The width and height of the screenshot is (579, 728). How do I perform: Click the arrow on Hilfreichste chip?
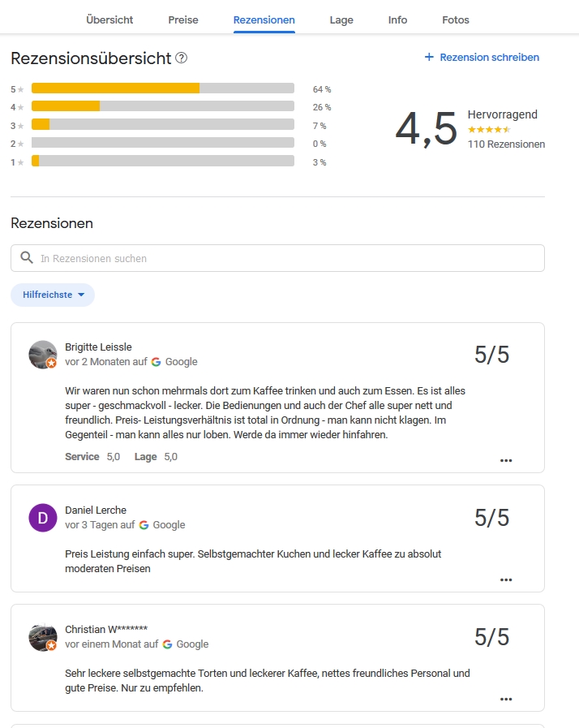point(81,295)
